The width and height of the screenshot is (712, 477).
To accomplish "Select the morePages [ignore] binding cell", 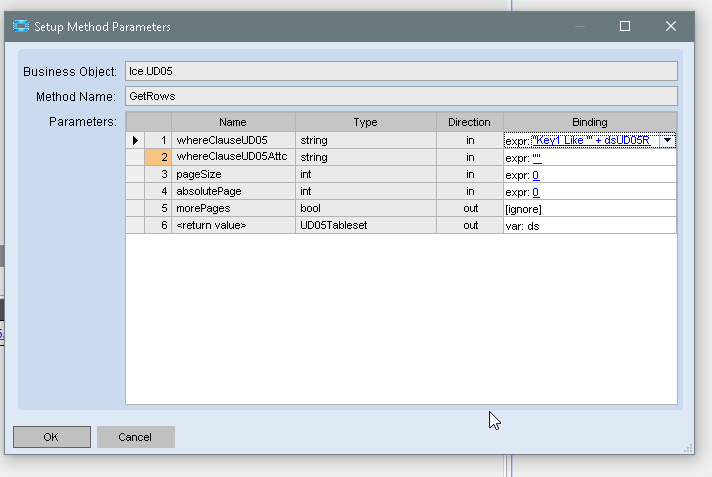I will 589,209.
